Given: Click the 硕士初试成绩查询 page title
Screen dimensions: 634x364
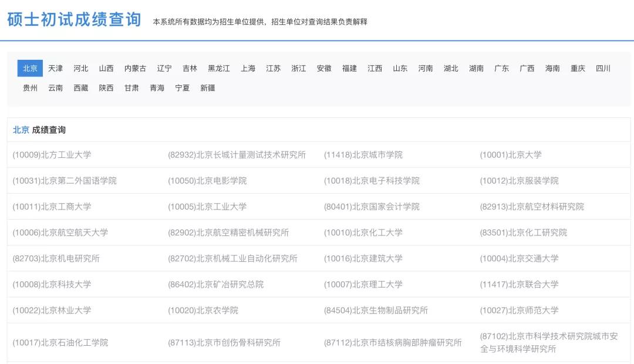Looking at the screenshot, I should pos(73,19).
